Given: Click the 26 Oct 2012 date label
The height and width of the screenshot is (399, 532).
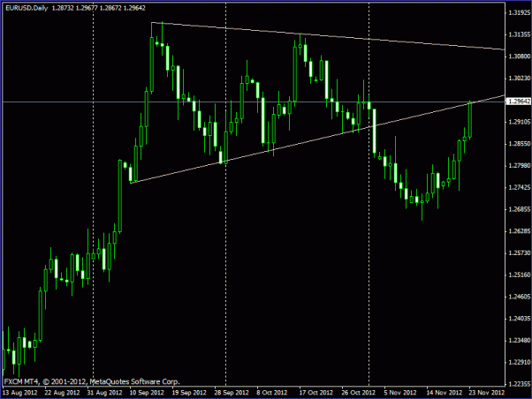Looking at the screenshot, I should (358, 393).
